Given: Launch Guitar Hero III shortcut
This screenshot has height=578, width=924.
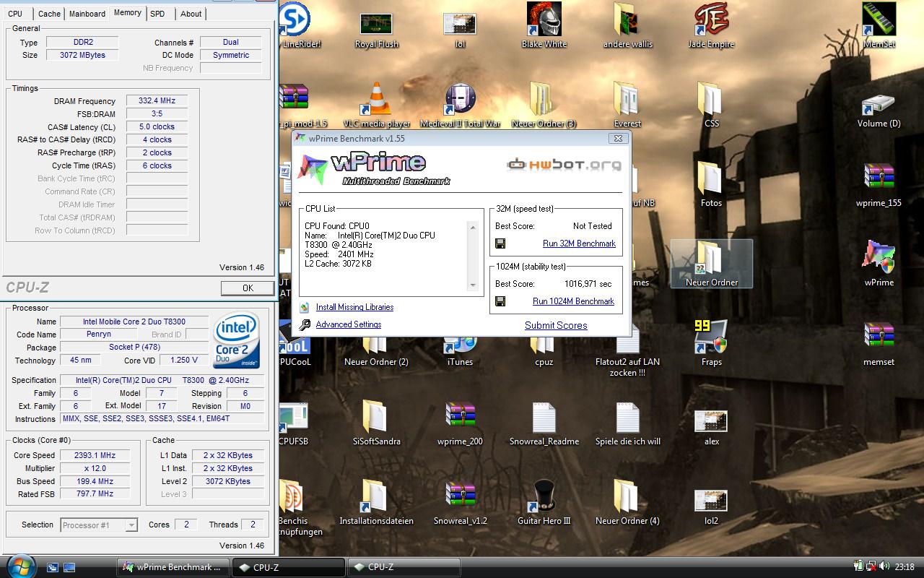Looking at the screenshot, I should click(x=544, y=503).
